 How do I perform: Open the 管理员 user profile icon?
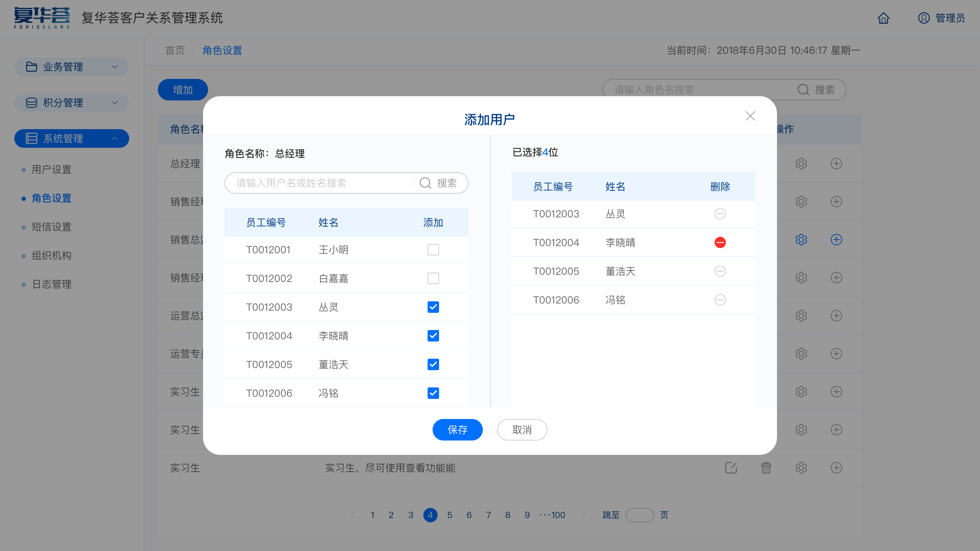coord(924,18)
